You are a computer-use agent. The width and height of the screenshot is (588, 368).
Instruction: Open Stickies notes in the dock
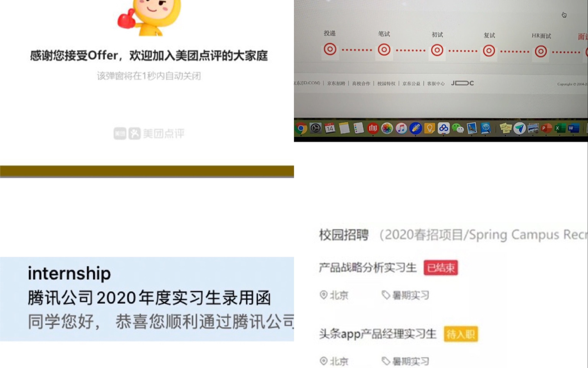[505, 128]
